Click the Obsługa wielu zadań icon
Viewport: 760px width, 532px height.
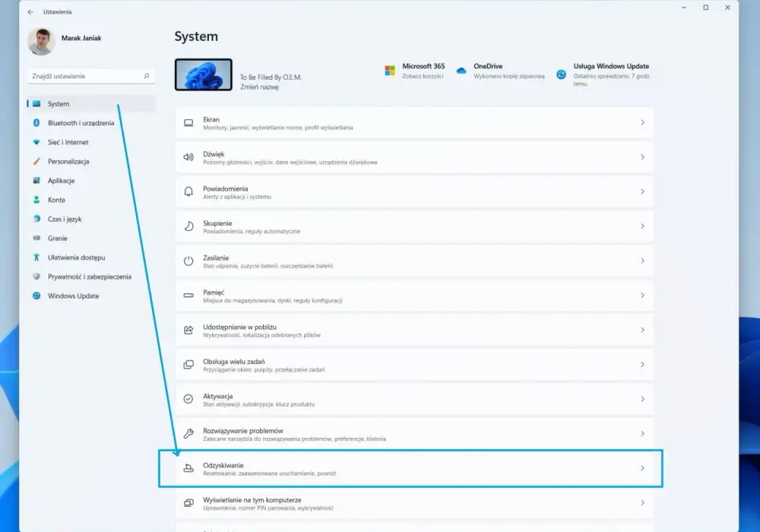coord(188,364)
